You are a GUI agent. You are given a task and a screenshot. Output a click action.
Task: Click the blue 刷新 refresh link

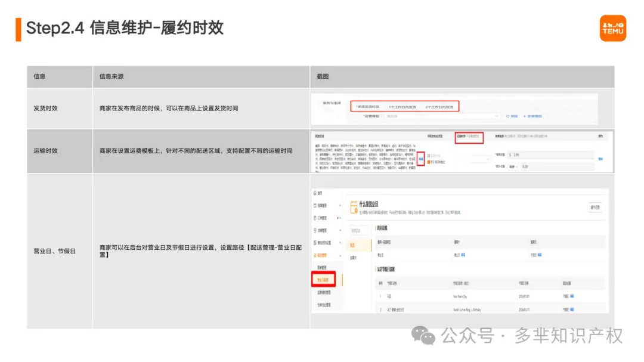click(512, 116)
